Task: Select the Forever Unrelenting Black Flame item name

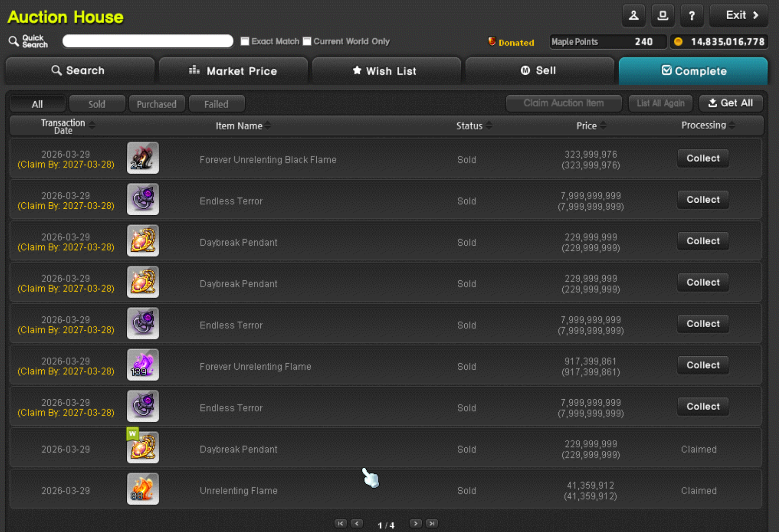Action: pos(268,160)
